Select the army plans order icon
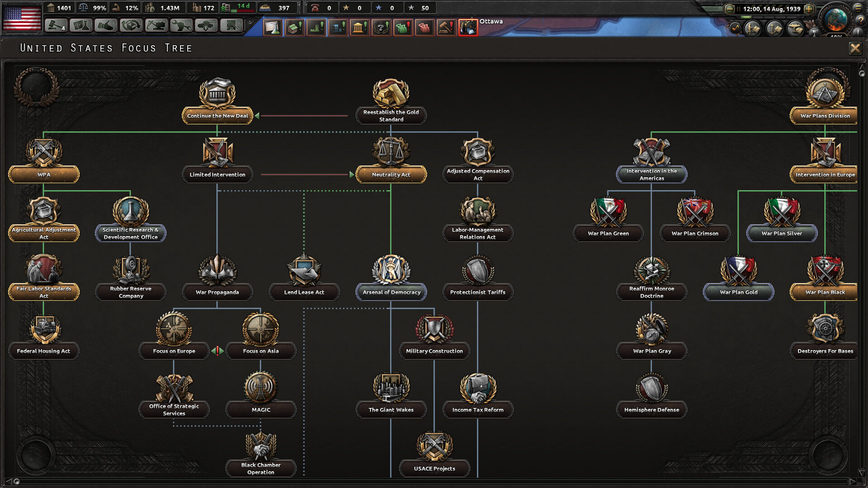868x488 pixels. (x=753, y=29)
